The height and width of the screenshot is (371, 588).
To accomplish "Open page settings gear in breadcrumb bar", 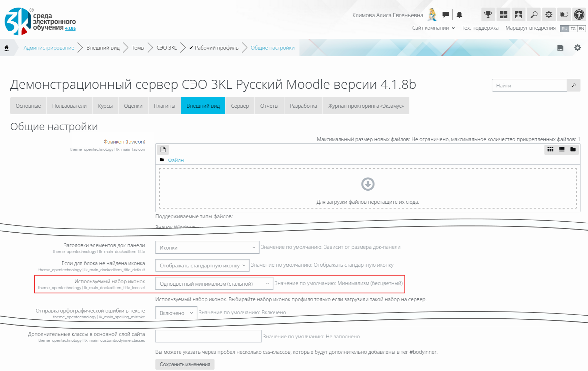I will point(577,48).
